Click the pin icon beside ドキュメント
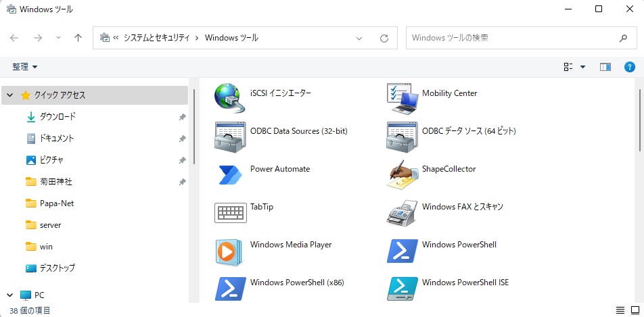Viewport: 644px width, 317px height. [x=182, y=139]
